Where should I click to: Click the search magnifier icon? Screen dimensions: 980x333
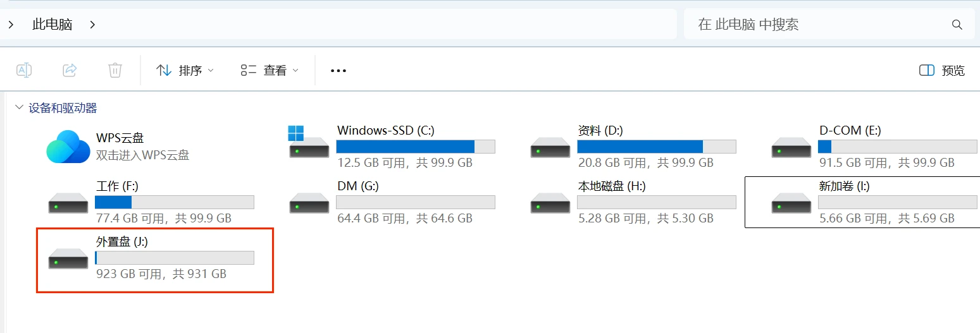[x=957, y=25]
